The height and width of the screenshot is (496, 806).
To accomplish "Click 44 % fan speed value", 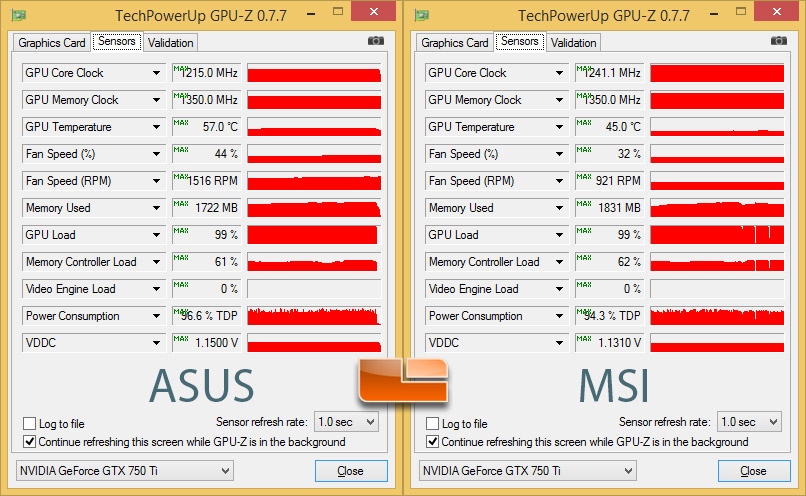I will pos(207,154).
